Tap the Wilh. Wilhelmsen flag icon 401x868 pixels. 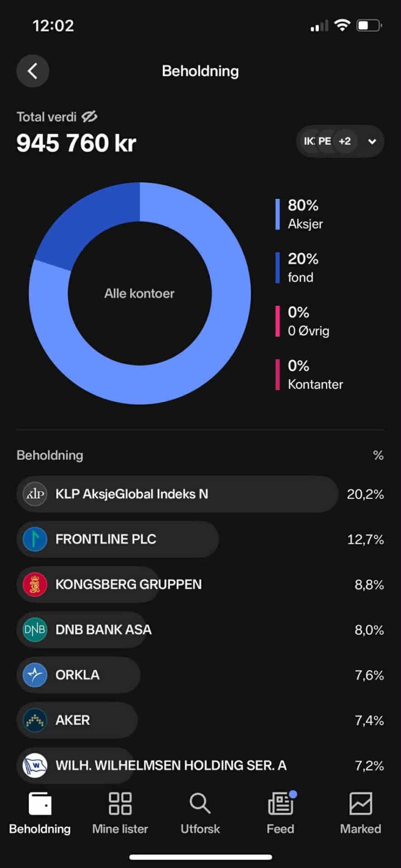pyautogui.click(x=35, y=765)
